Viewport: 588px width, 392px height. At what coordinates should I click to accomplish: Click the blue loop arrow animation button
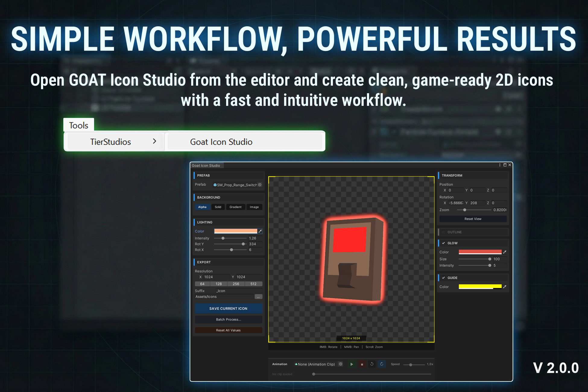tap(382, 364)
